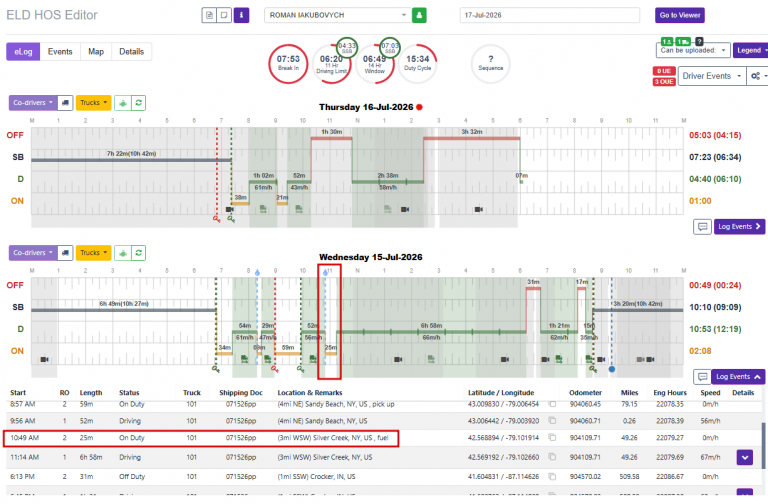This screenshot has height=504, width=768.
Task: Select the 10:49 AM On Duty row
Action: (384, 437)
